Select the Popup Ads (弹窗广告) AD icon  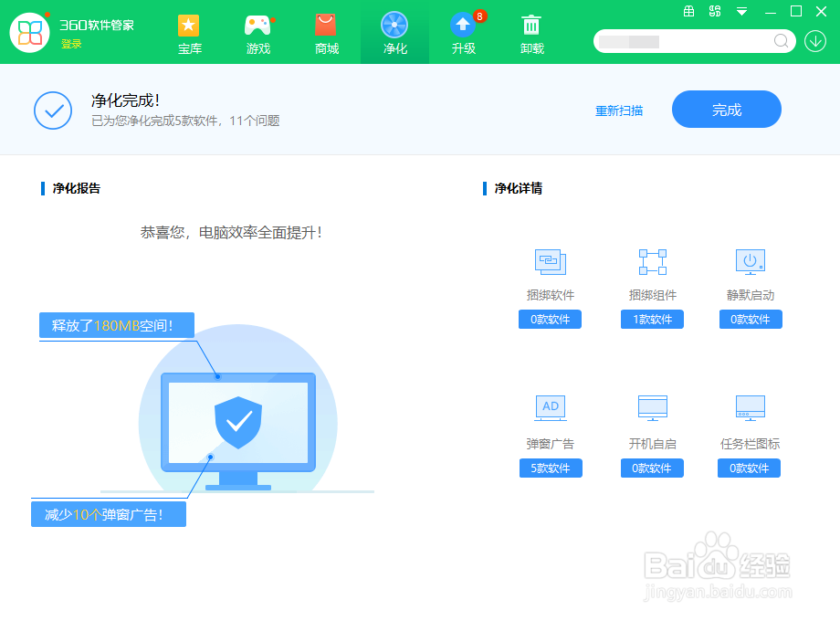[x=550, y=408]
